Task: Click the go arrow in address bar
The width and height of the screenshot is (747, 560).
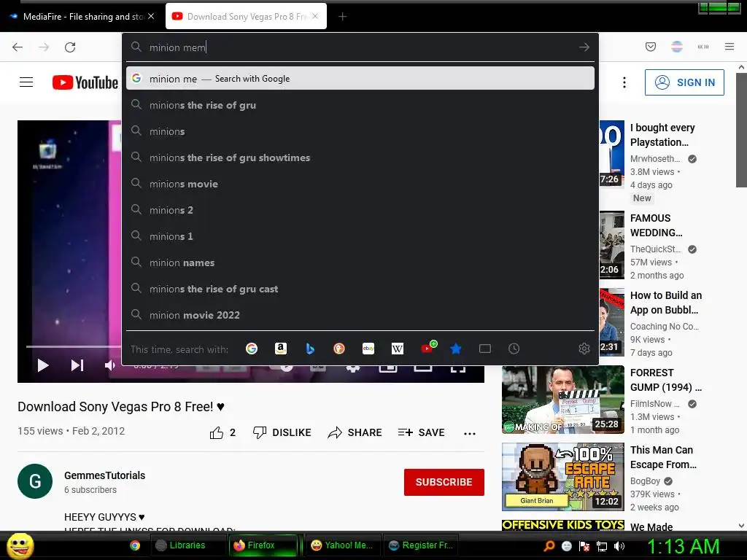Action: pos(584,47)
